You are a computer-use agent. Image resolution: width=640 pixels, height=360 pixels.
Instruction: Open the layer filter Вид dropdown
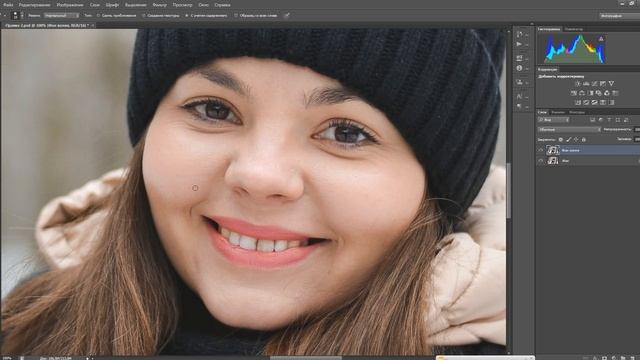tap(553, 120)
